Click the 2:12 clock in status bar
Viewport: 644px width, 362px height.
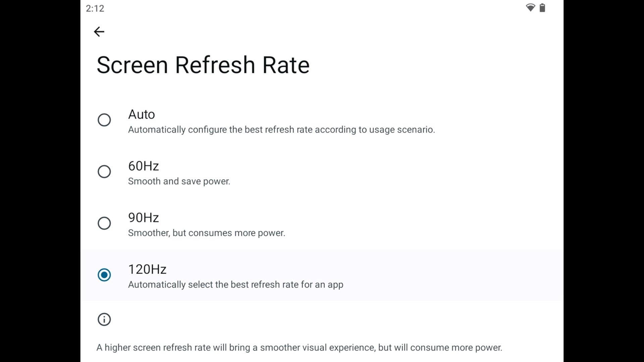point(95,8)
